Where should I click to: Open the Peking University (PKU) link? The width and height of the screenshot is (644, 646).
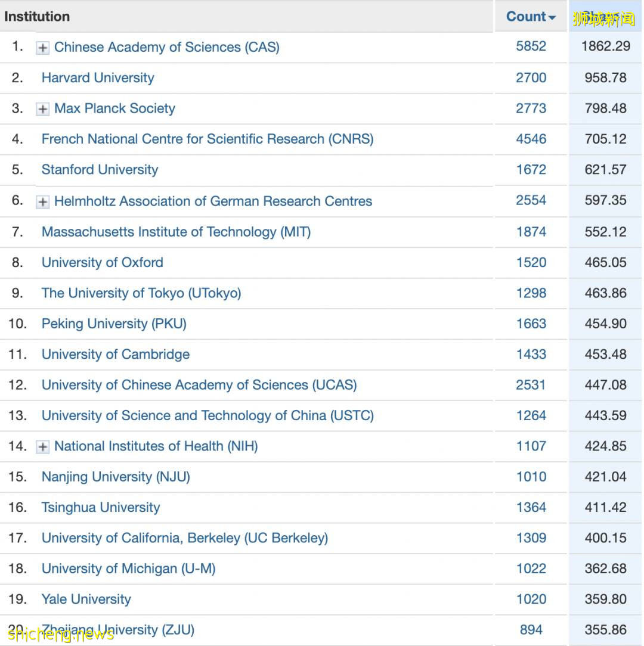(113, 324)
